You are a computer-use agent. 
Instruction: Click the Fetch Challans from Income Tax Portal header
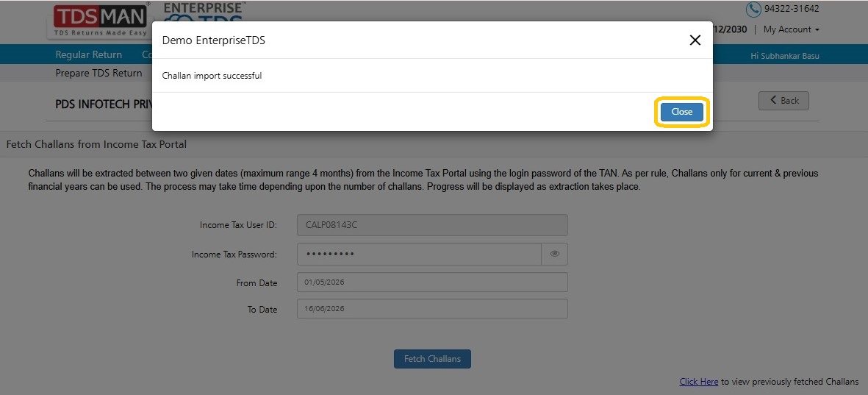96,145
